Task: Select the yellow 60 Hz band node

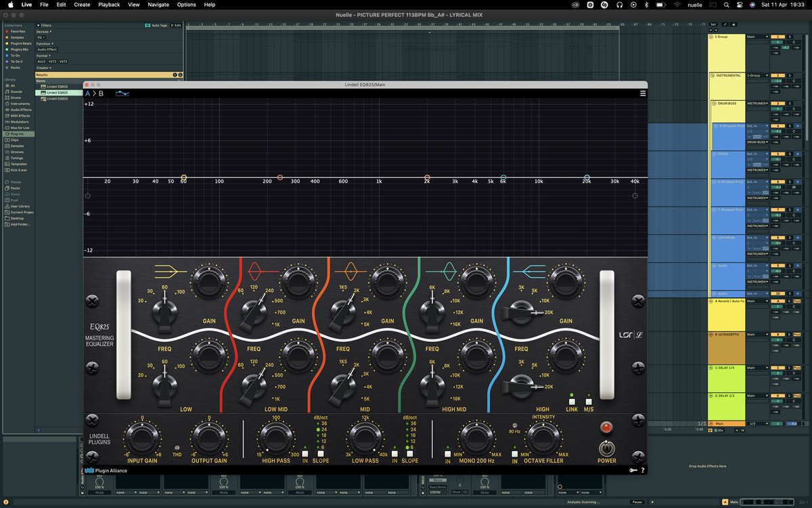Action: [x=183, y=177]
